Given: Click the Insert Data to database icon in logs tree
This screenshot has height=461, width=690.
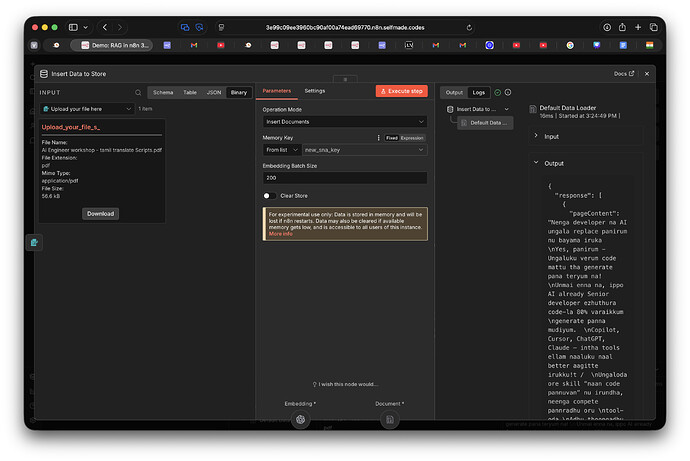Looking at the screenshot, I should point(450,109).
